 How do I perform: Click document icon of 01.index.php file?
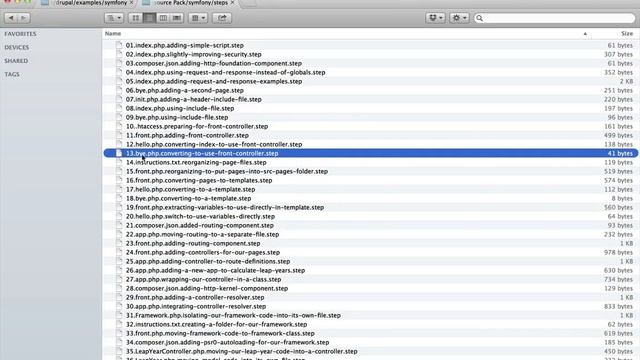119,45
